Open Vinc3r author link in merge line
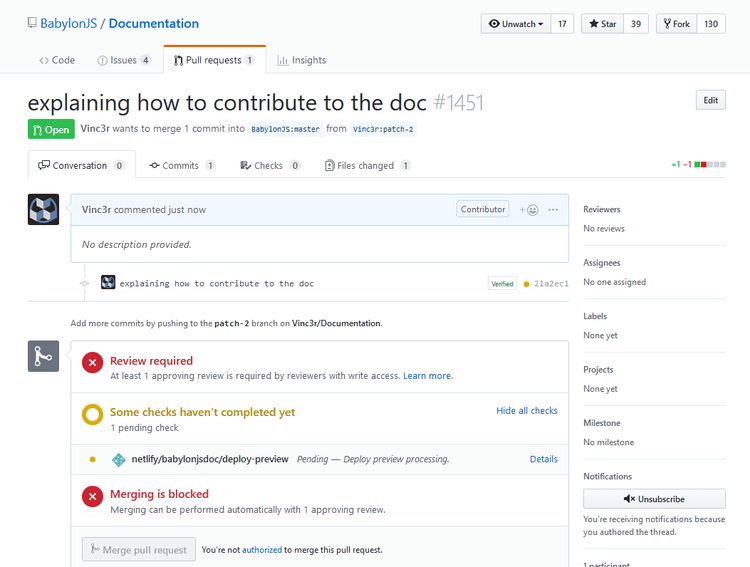Image resolution: width=750 pixels, height=567 pixels. (95, 129)
